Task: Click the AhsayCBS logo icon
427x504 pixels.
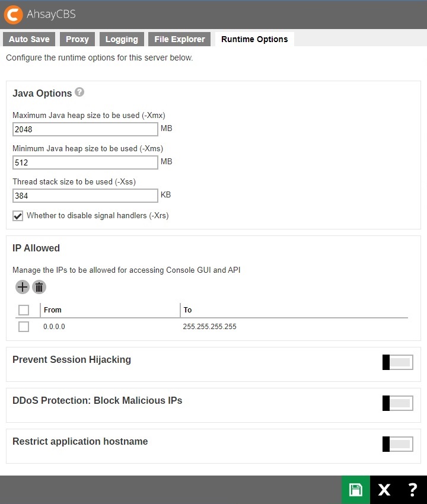Action: (14, 14)
